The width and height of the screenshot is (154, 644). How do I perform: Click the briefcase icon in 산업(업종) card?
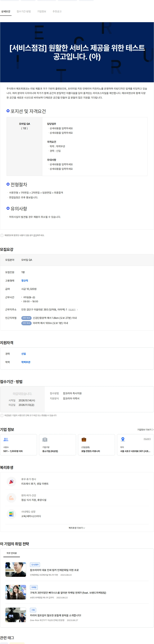point(84,439)
